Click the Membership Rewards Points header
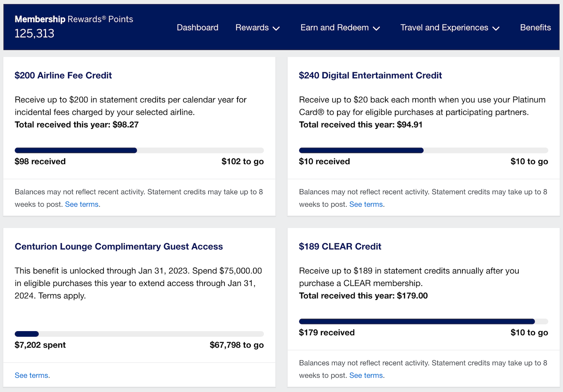Image resolution: width=563 pixels, height=392 pixels. pos(74,19)
